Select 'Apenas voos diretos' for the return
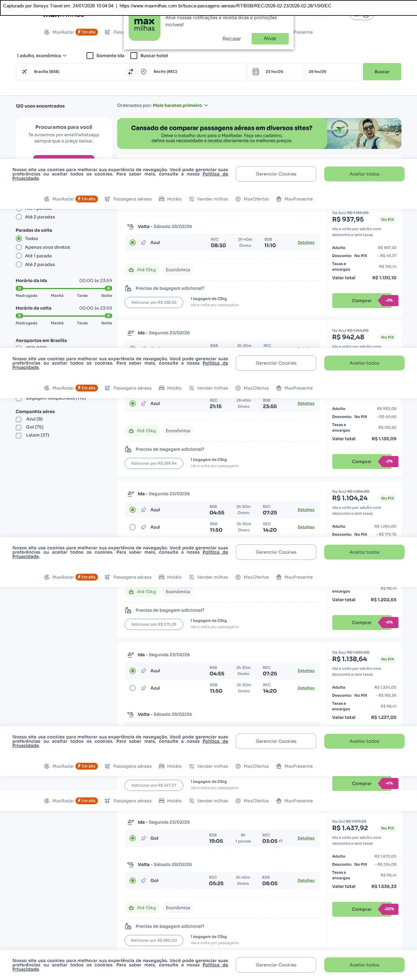The width and height of the screenshot is (417, 980). tap(19, 247)
